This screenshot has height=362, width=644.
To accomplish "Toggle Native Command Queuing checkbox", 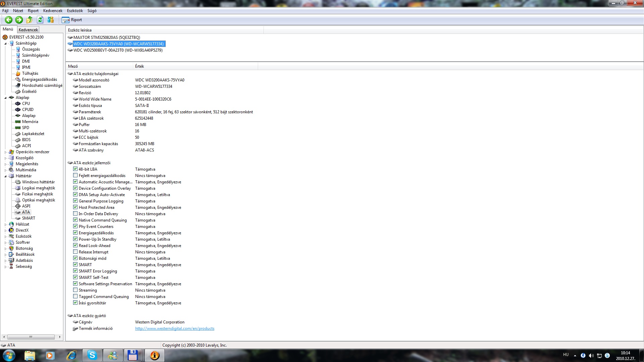I will coord(75,220).
